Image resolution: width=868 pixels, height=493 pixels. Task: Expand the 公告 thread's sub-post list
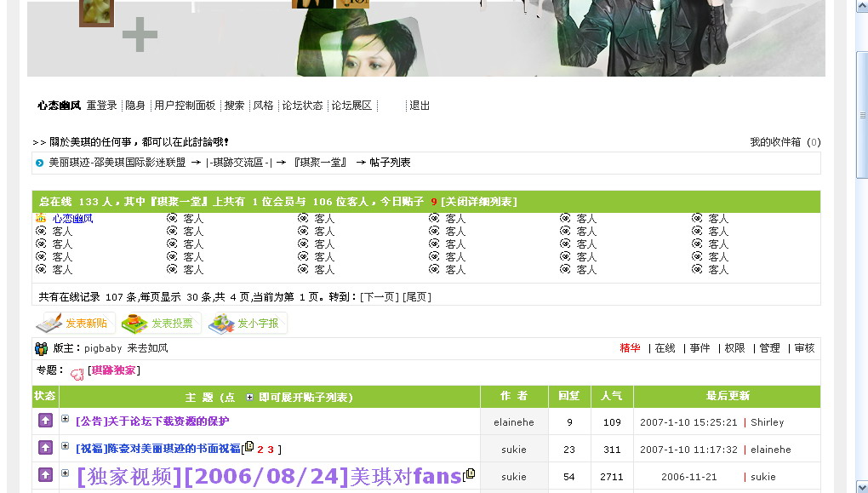65,419
